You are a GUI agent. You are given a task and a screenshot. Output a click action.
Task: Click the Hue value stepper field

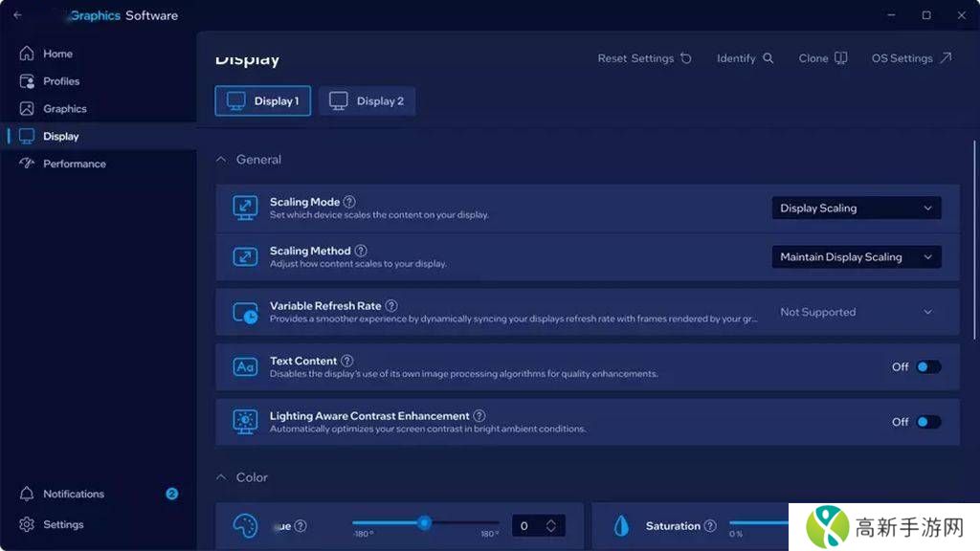pyautogui.click(x=537, y=526)
